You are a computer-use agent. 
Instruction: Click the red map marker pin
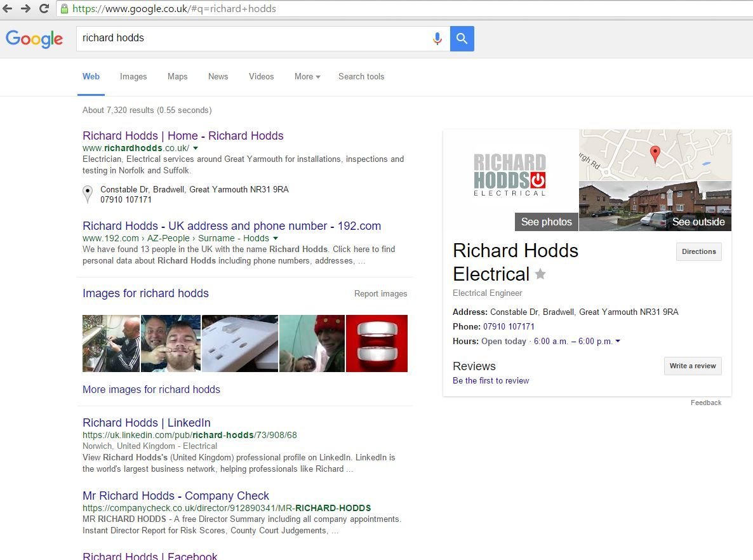(x=655, y=154)
